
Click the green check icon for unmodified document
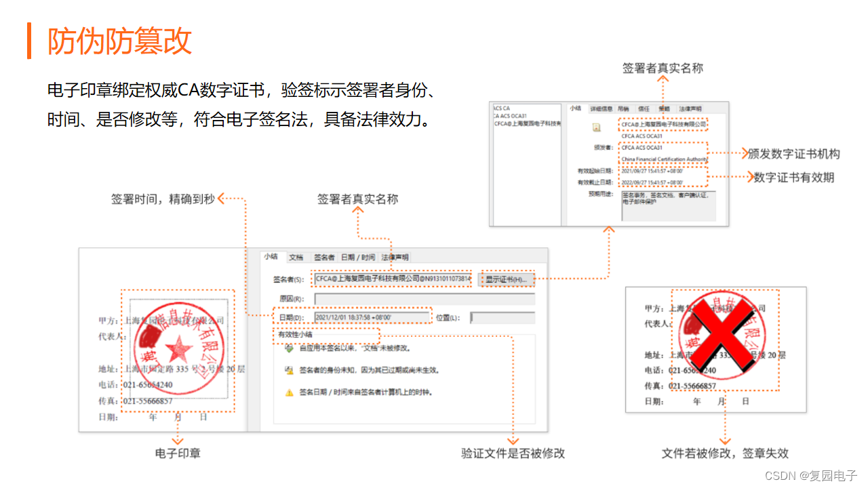(289, 348)
